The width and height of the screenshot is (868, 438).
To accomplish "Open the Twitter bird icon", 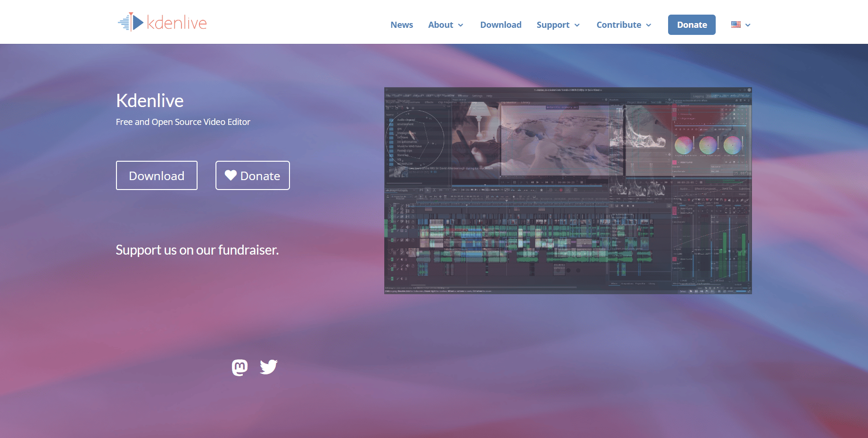I will [x=269, y=367].
